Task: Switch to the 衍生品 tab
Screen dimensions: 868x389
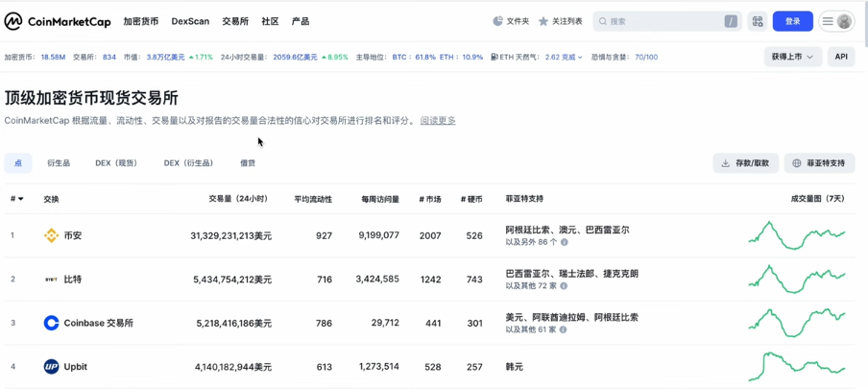Action: 59,163
